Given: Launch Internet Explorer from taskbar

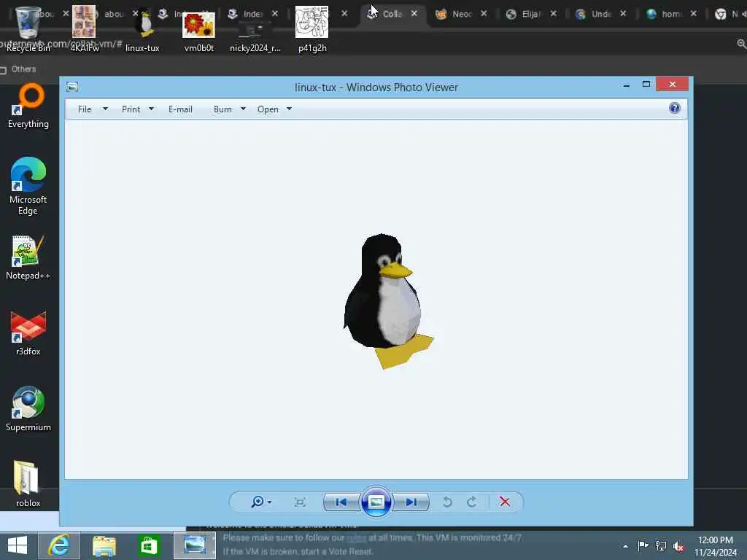Looking at the screenshot, I should coord(59,545).
